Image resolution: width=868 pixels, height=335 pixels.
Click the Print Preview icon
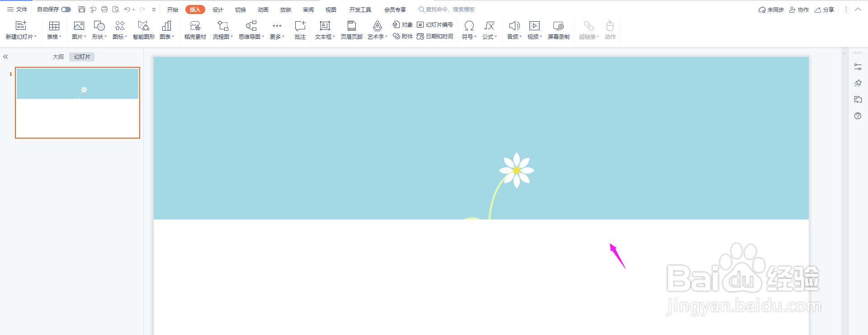click(116, 9)
